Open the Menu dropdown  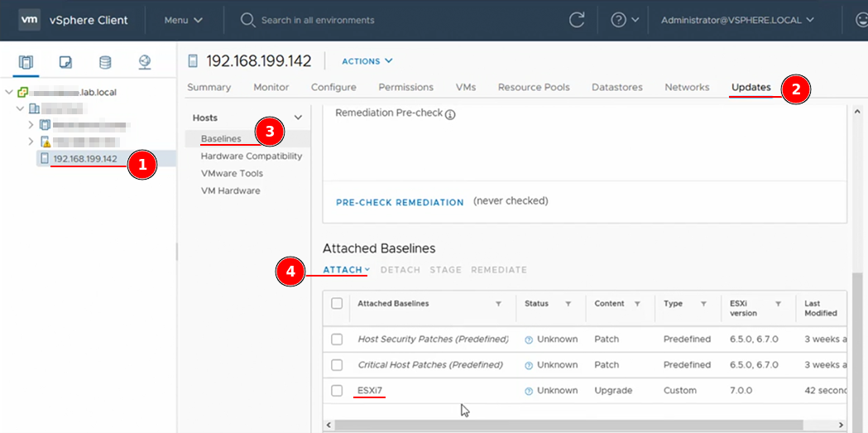[183, 20]
